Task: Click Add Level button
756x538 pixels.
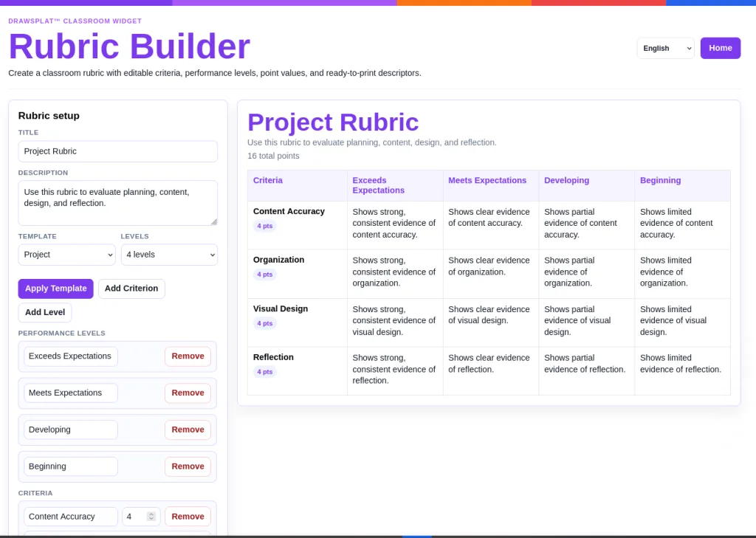Action: click(45, 312)
